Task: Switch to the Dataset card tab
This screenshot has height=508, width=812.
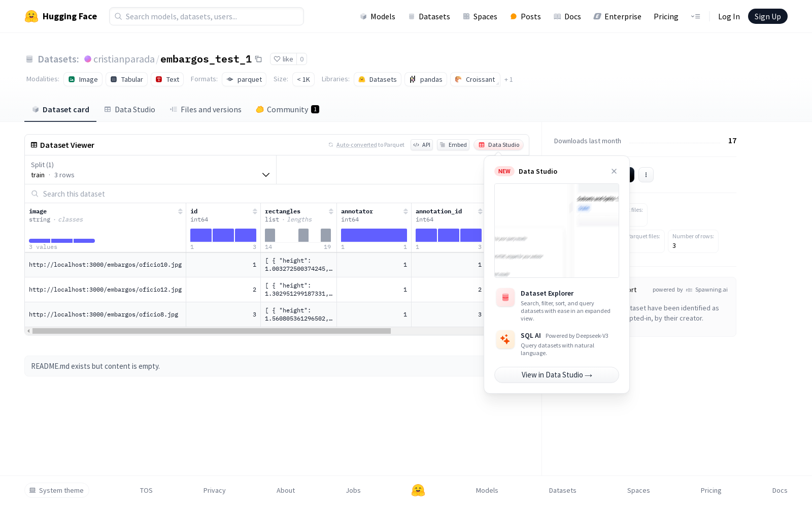Action: coord(60,109)
